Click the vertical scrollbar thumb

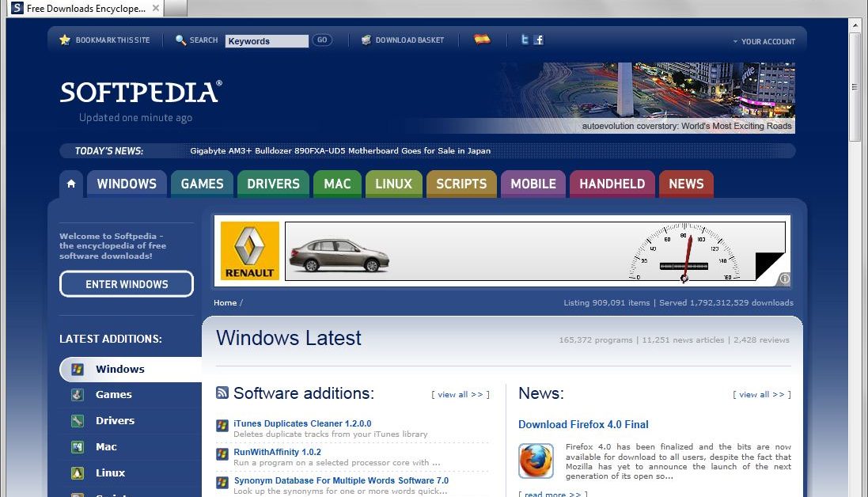coord(855,87)
